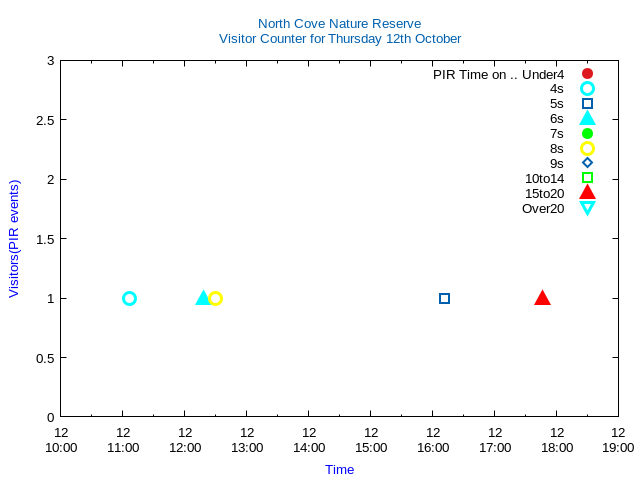Screen dimensions: 640x480
Task: Click the Visitor Counter date subtitle
Action: (x=340, y=39)
